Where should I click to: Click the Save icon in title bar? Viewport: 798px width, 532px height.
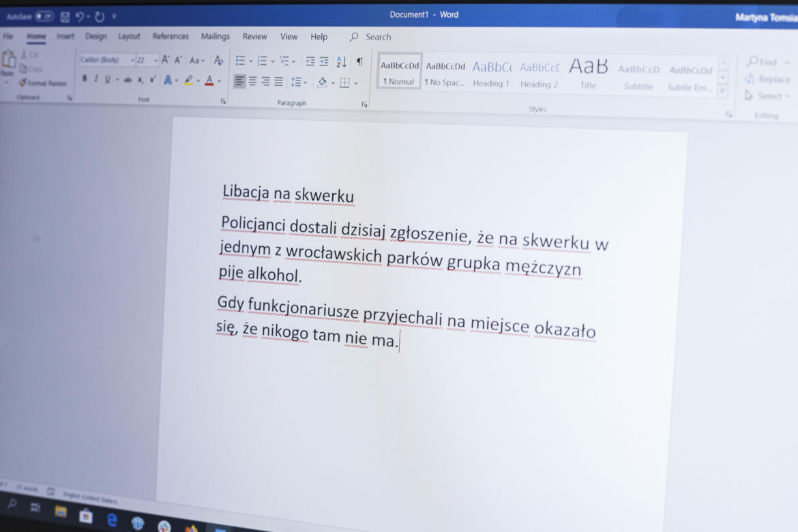(x=65, y=17)
